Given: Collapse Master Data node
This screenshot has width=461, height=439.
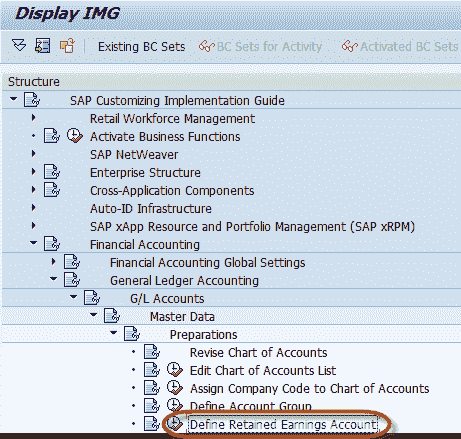Looking at the screenshot, I should tap(93, 315).
